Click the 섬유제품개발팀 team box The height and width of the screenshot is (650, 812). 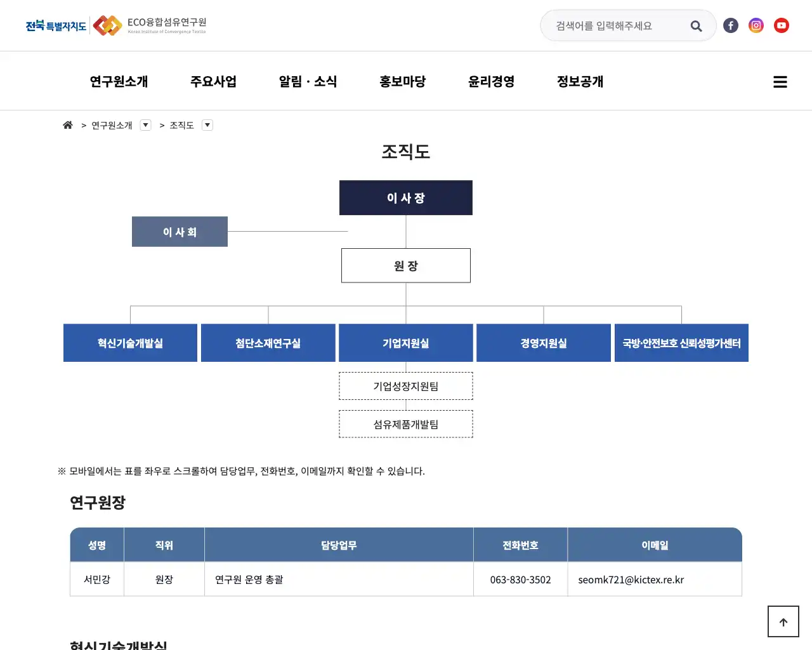tap(406, 424)
